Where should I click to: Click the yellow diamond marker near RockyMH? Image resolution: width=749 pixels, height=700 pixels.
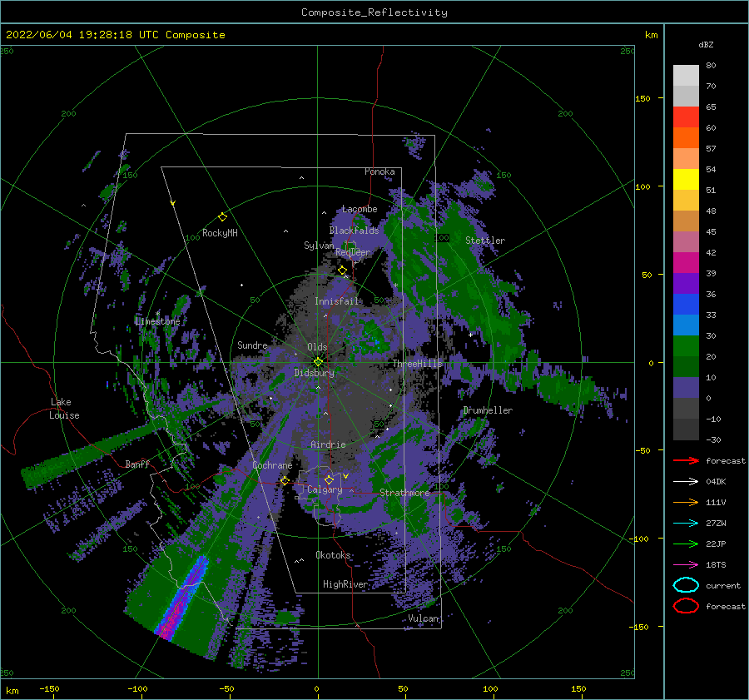point(222,217)
